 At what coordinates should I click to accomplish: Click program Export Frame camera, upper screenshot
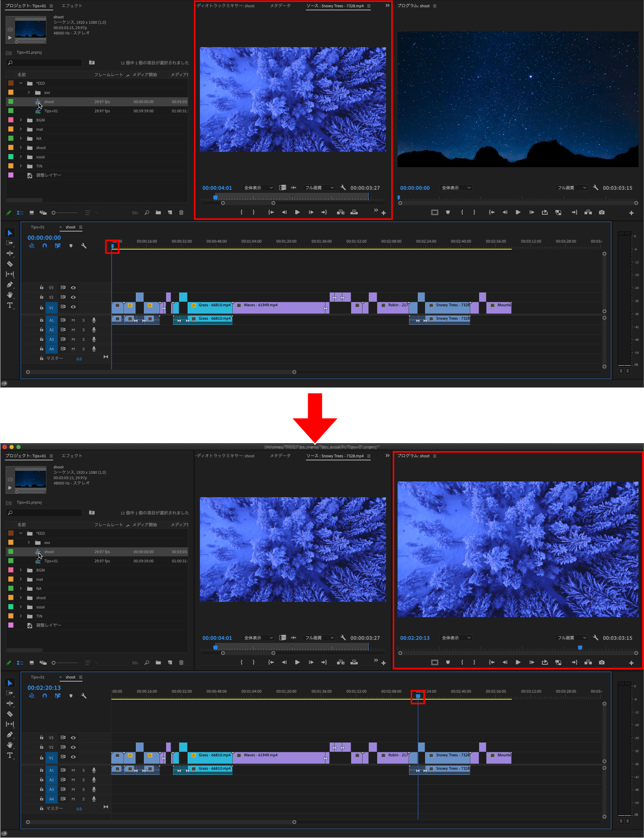pyautogui.click(x=602, y=212)
